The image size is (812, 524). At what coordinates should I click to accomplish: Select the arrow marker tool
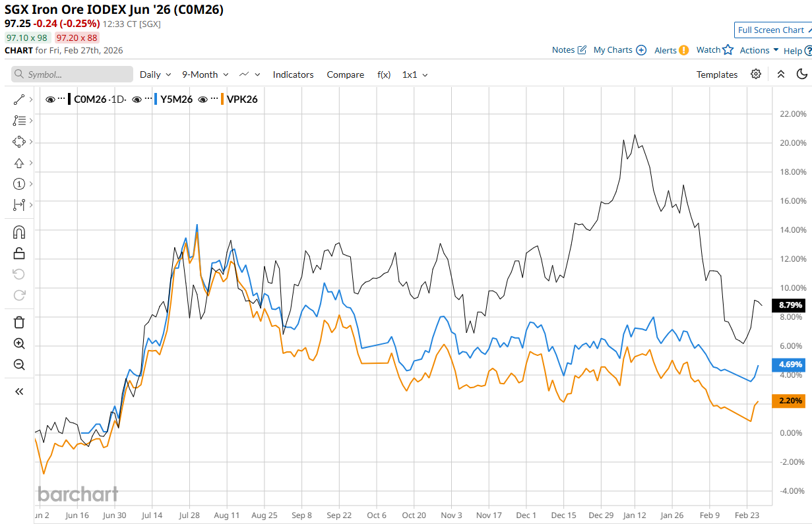click(x=18, y=163)
